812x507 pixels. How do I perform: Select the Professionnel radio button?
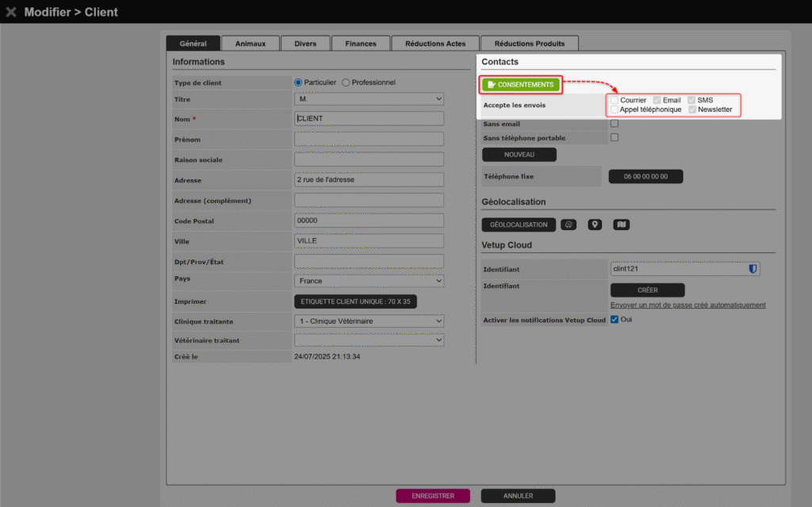point(346,83)
